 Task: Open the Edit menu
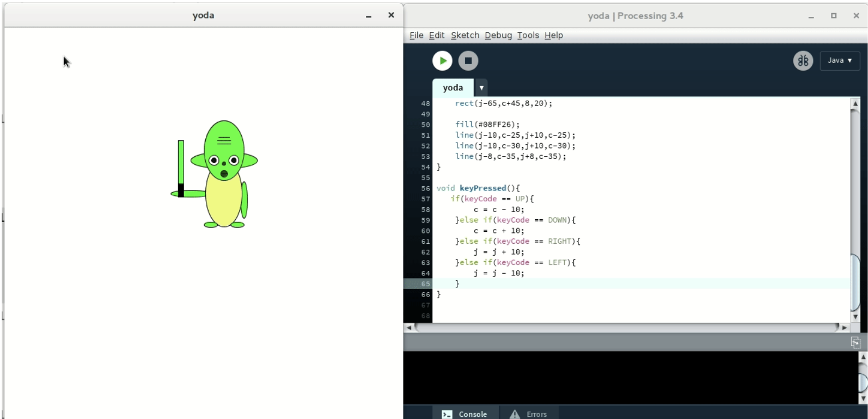coord(436,35)
